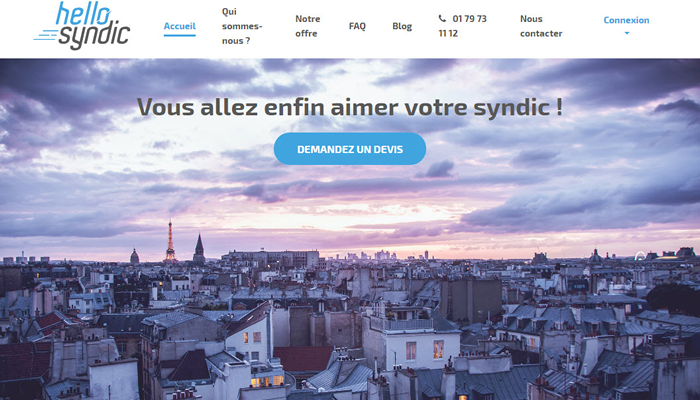Image resolution: width=700 pixels, height=400 pixels.
Task: Select Notre offre in the navigation
Action: (x=308, y=26)
